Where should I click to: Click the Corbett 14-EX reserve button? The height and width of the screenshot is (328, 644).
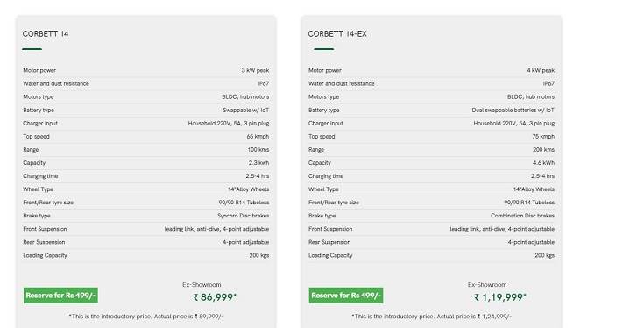click(346, 296)
